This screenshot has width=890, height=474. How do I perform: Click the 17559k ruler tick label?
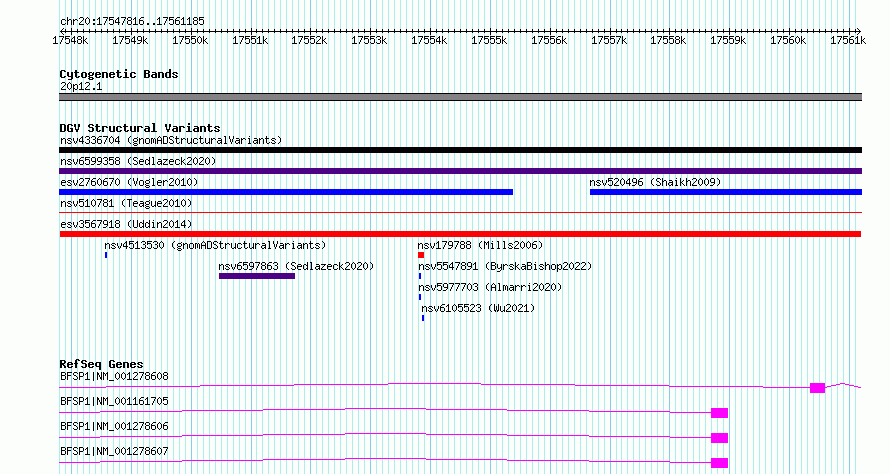[x=728, y=40]
